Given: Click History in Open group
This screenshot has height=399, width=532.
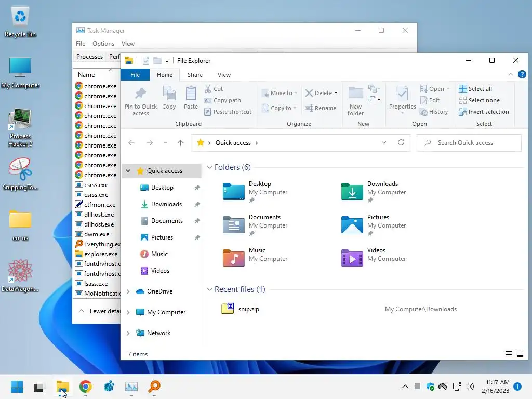Looking at the screenshot, I should 434,112.
